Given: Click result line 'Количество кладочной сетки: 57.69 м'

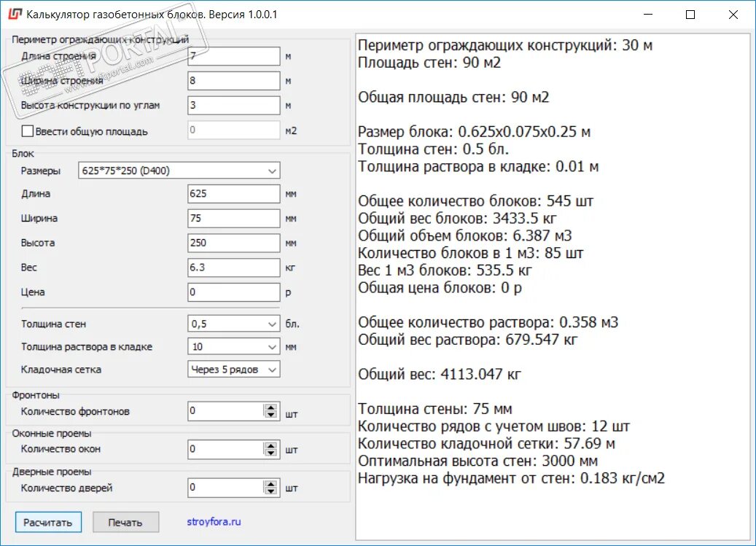Looking at the screenshot, I should coord(486,443).
